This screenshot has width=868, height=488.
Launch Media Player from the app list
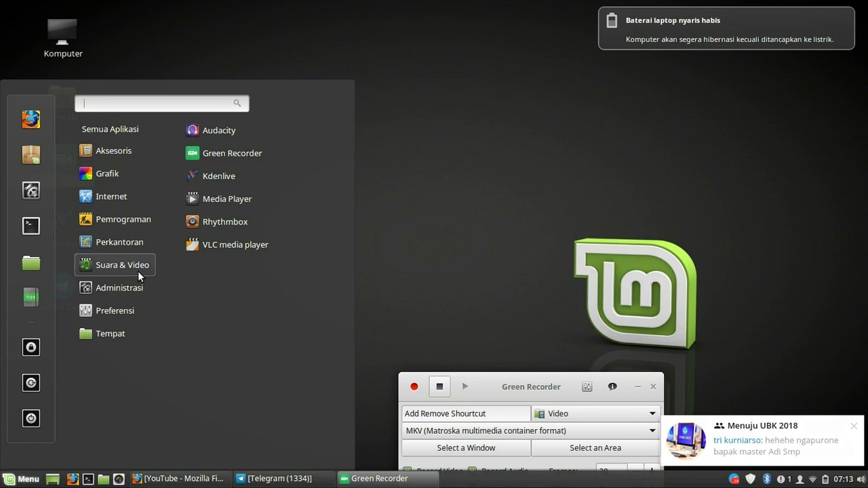tap(218, 199)
